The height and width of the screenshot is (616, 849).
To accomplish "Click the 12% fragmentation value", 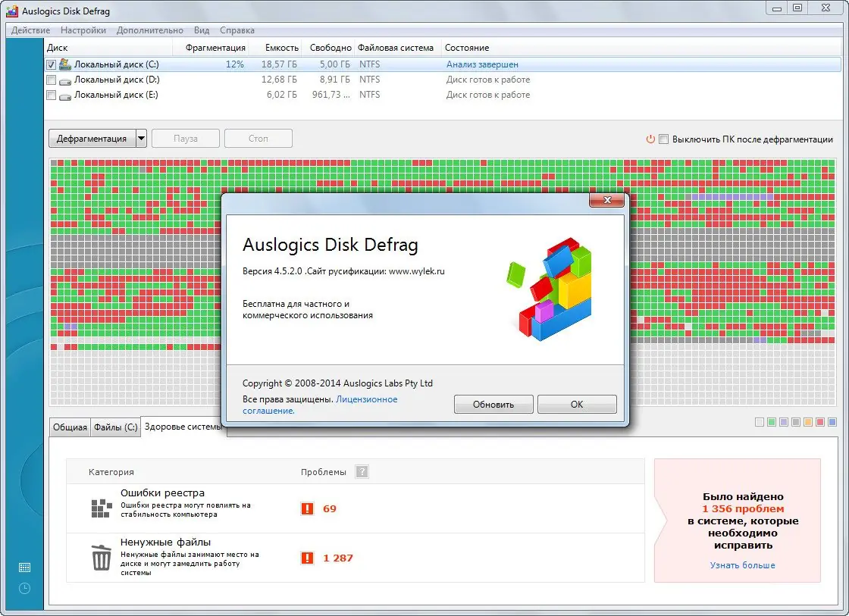I will [234, 64].
